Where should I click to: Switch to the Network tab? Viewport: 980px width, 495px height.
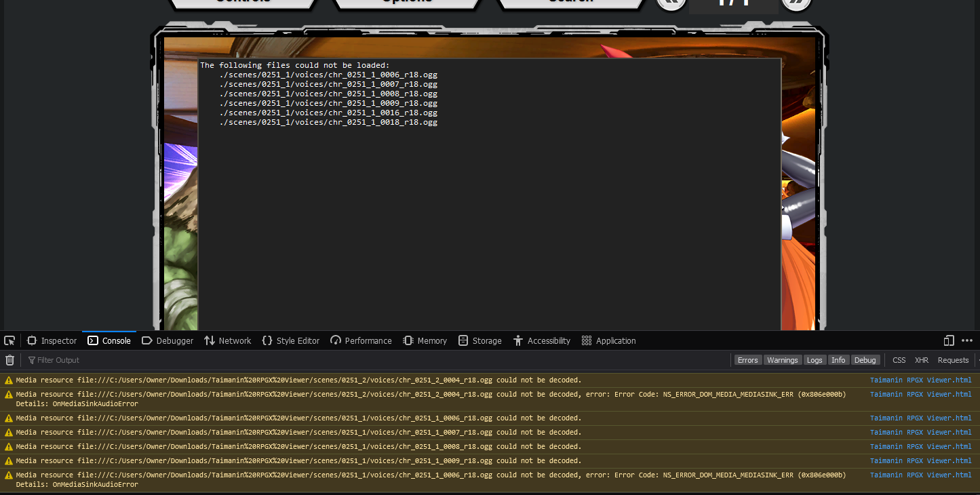click(x=228, y=340)
